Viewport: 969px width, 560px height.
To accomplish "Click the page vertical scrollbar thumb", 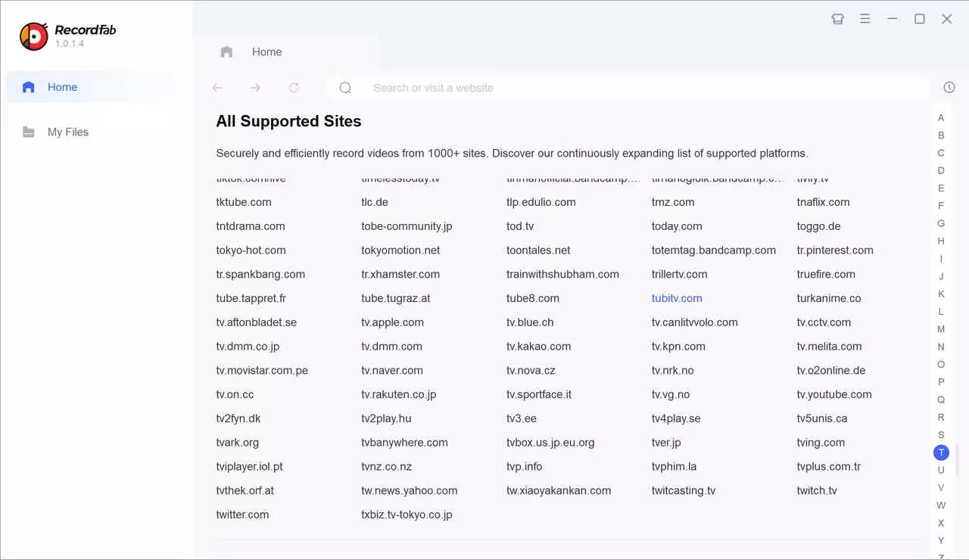I will click(958, 459).
